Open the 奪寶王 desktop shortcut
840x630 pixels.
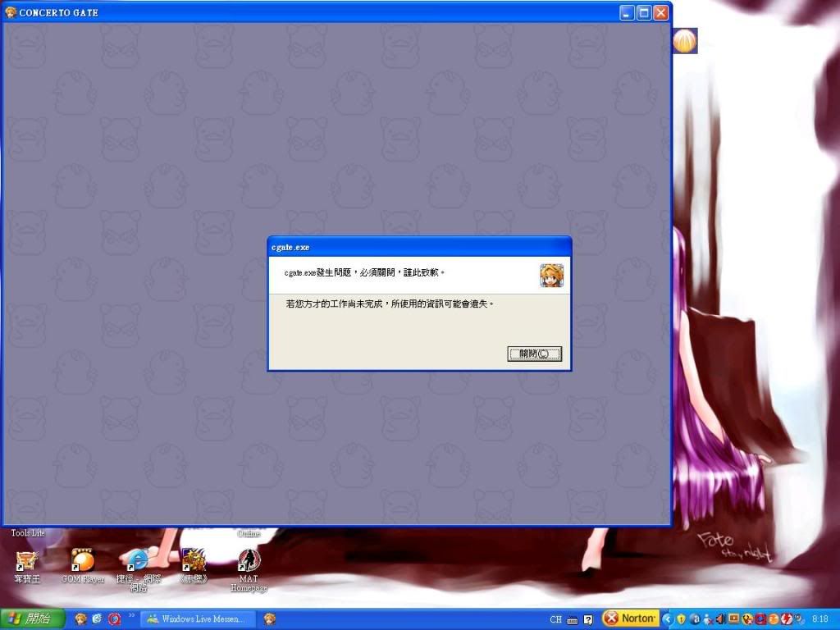27,561
